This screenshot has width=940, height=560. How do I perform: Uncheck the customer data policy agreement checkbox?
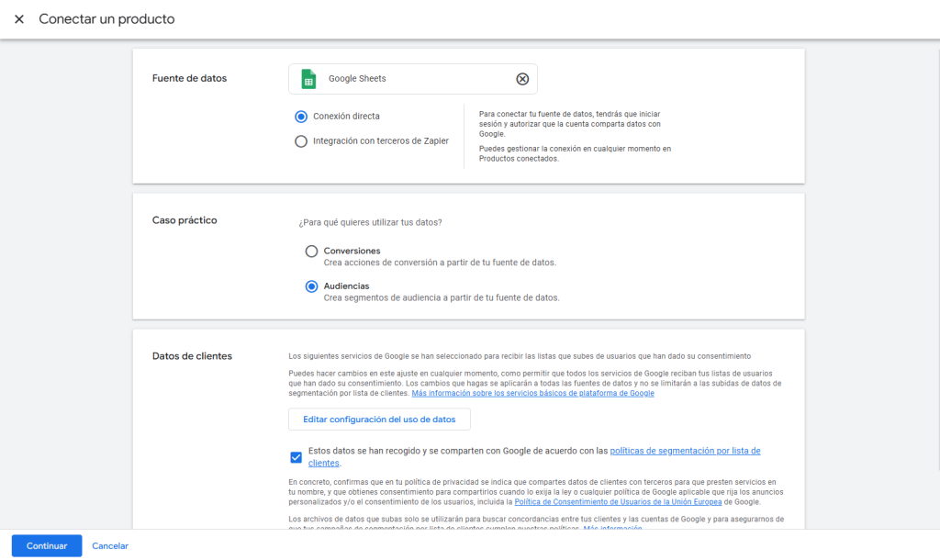tap(296, 457)
